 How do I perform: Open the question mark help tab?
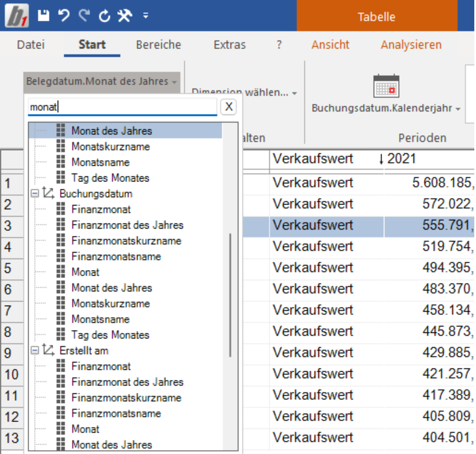tap(279, 45)
